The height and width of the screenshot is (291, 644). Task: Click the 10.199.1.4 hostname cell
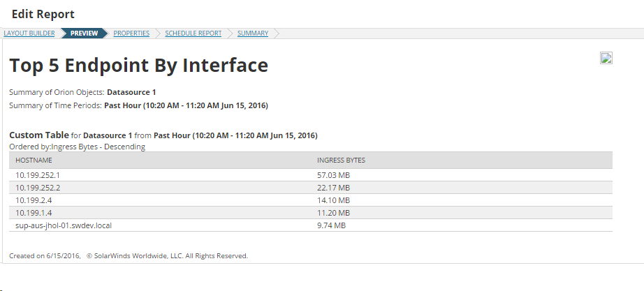(x=34, y=213)
